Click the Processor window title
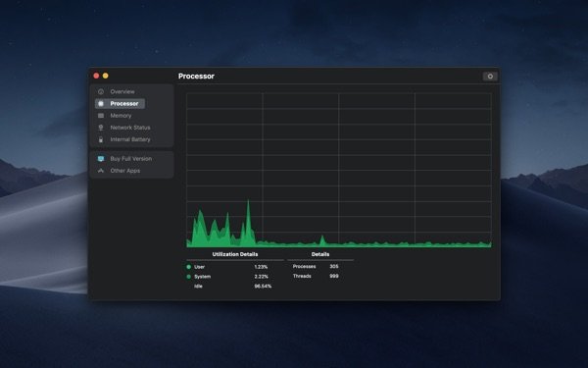 196,77
